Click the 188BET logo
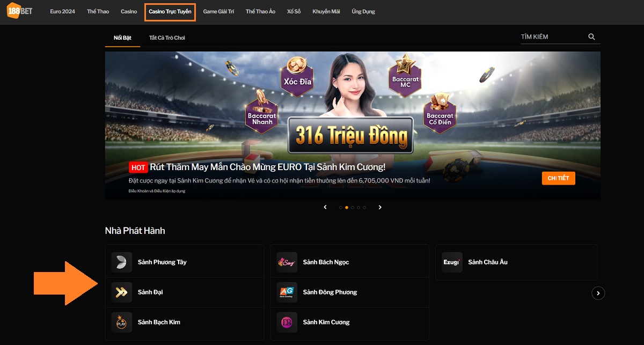This screenshot has width=644, height=345. point(19,11)
